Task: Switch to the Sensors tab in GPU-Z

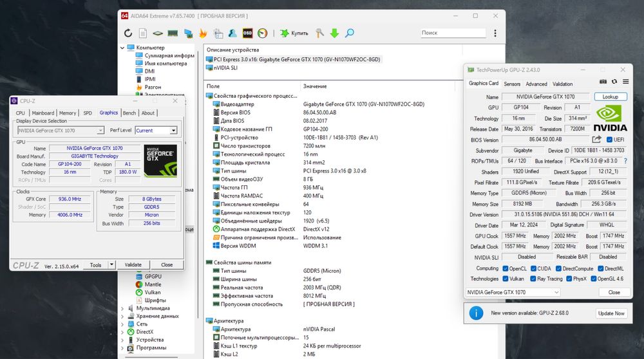Action: coord(512,84)
